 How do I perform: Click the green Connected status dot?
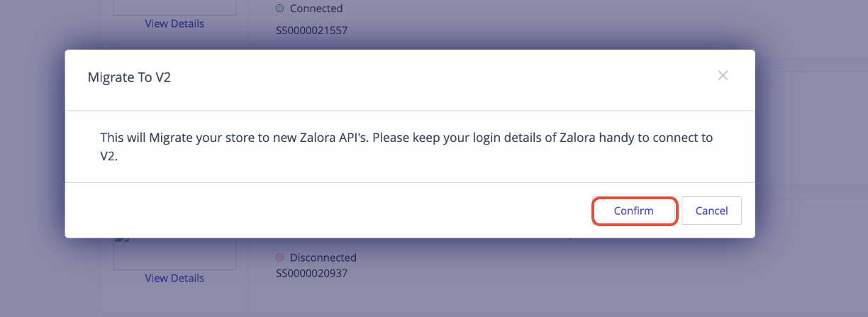pyautogui.click(x=279, y=9)
